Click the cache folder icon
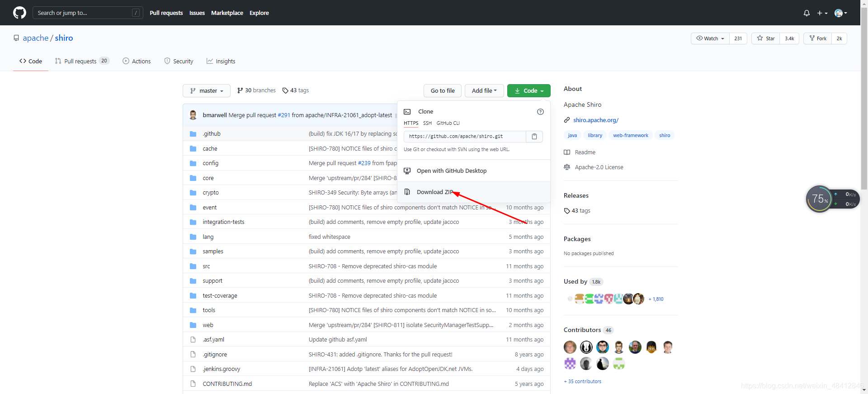 pos(193,148)
